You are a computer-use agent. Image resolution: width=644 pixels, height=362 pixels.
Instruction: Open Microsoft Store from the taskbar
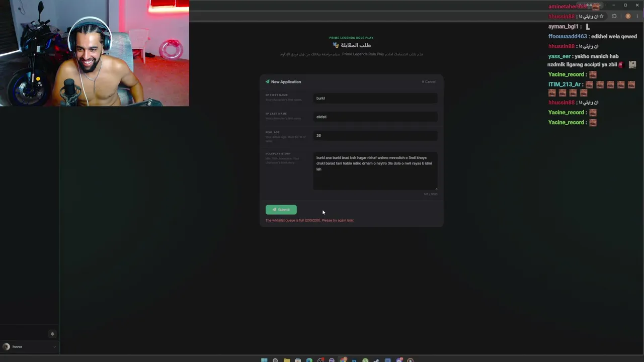298,360
